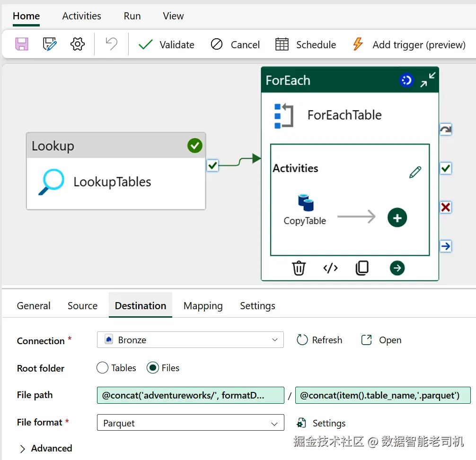
Task: Delete the ForEach activity via trash icon
Action: (299, 268)
